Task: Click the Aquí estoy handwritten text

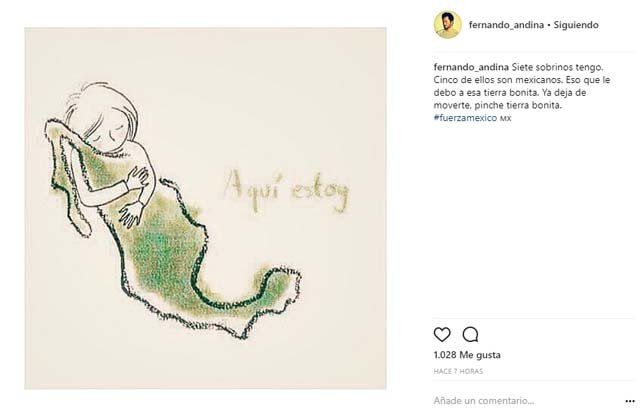Action: (287, 191)
